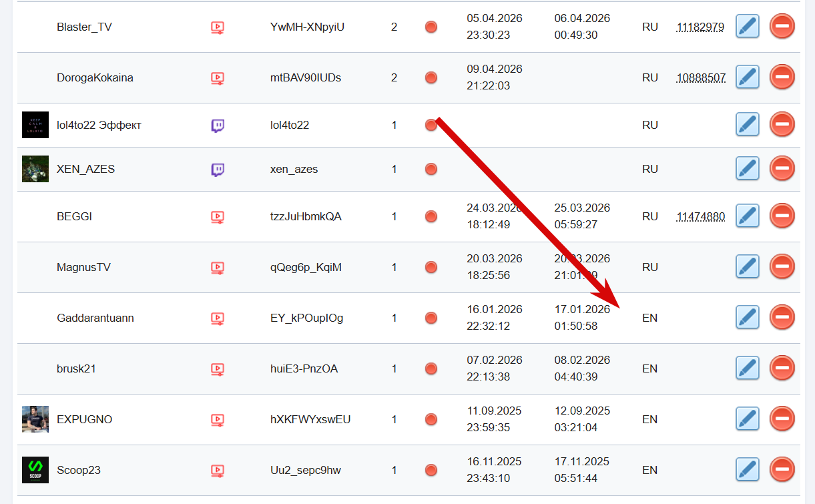The height and width of the screenshot is (504, 815).
Task: Edit the brusk21 entry
Action: 748,368
